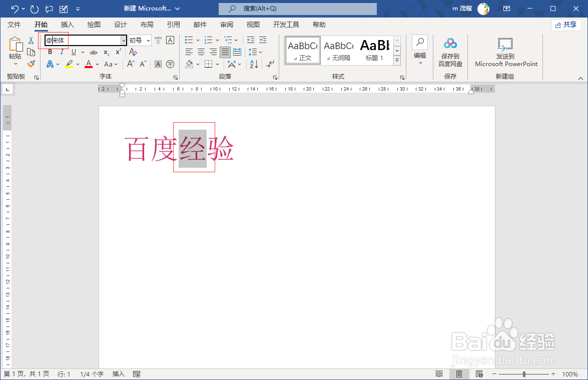Apply distributed alignment

[x=237, y=52]
